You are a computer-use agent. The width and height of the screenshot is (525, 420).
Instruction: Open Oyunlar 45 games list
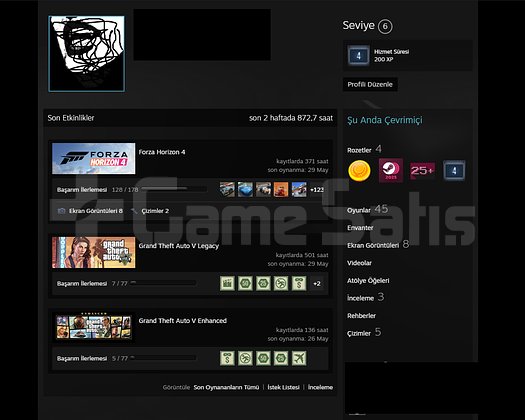coord(367,210)
